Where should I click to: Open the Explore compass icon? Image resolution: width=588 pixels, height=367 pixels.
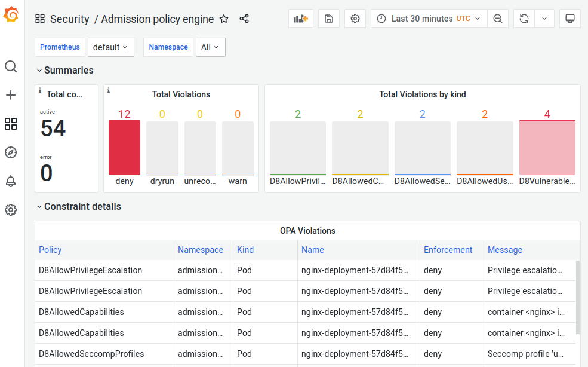click(x=11, y=152)
